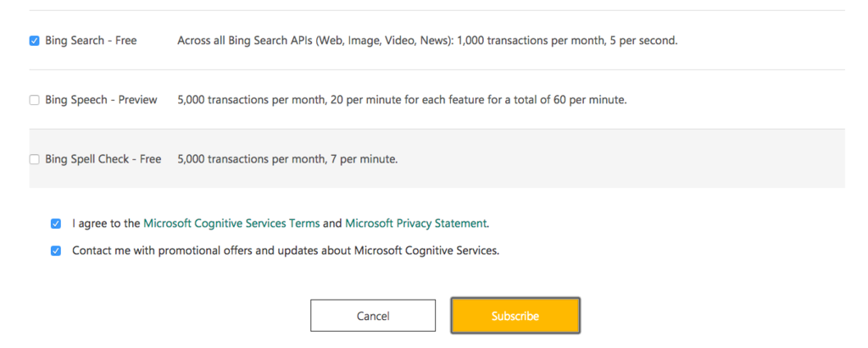Toggle the 'I agree to the' terms checkbox
Viewport: 868px width, 348px height.
pos(56,224)
